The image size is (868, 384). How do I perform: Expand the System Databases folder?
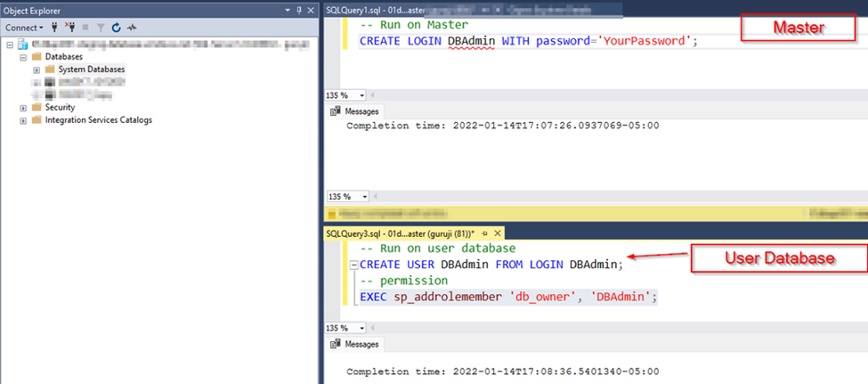click(37, 69)
